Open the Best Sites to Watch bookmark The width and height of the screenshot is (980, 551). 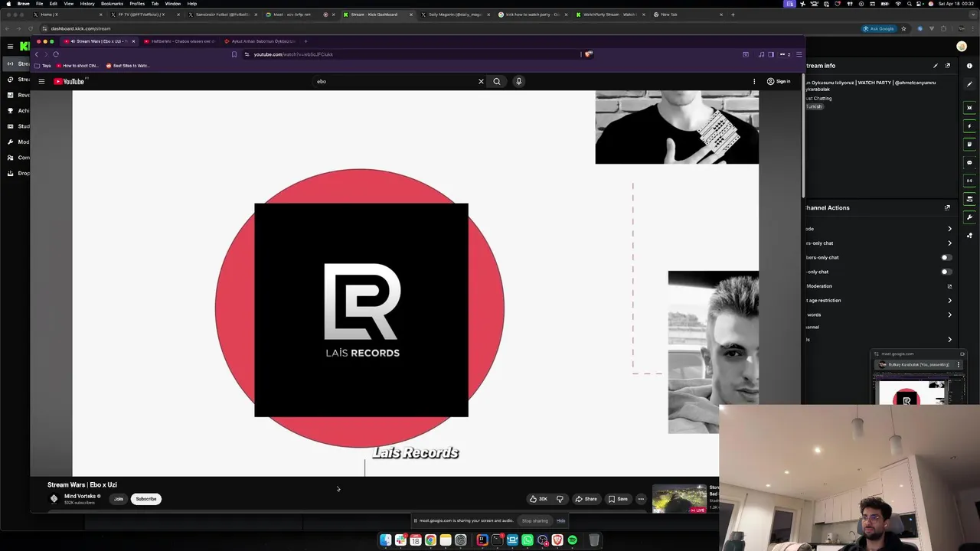click(x=127, y=66)
